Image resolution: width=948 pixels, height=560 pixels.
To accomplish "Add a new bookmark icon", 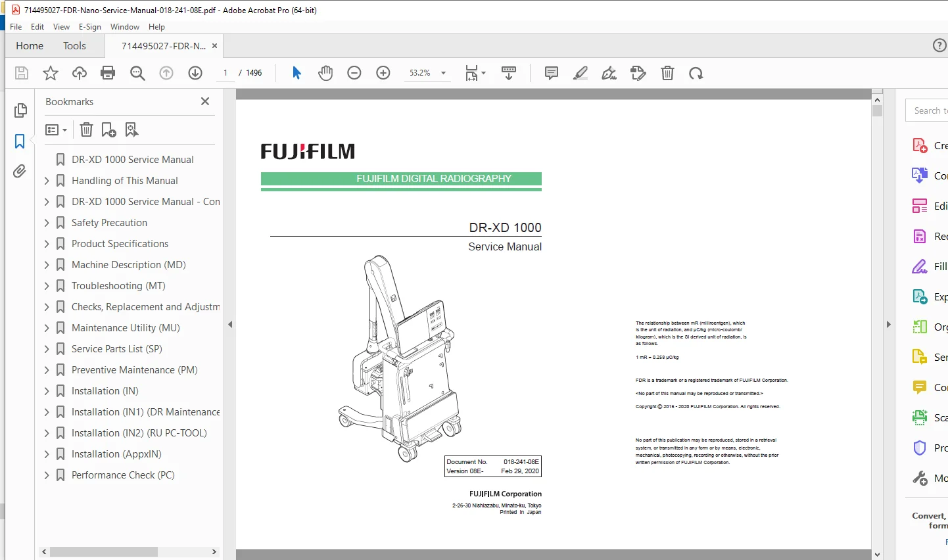I will 108,129.
